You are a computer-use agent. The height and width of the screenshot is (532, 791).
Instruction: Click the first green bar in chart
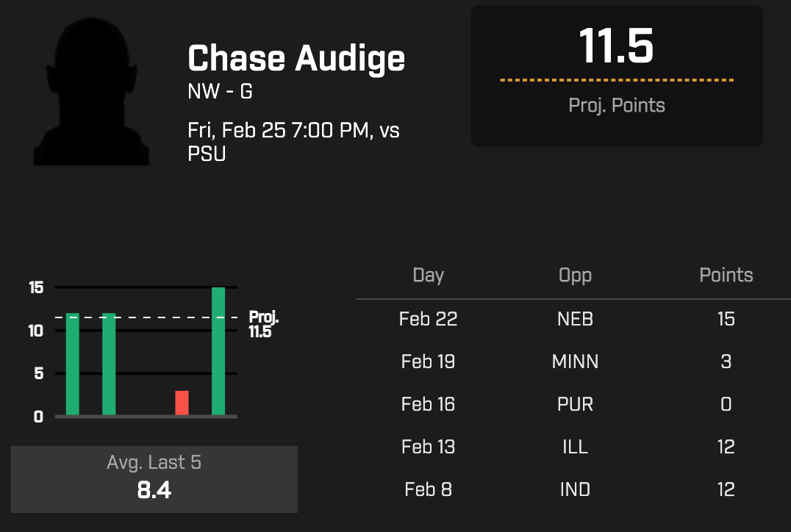72,364
